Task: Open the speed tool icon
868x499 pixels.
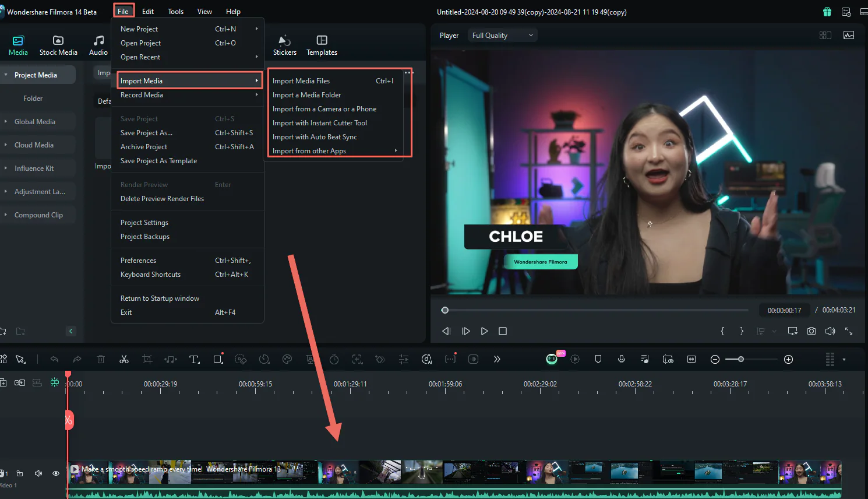Action: tap(264, 359)
